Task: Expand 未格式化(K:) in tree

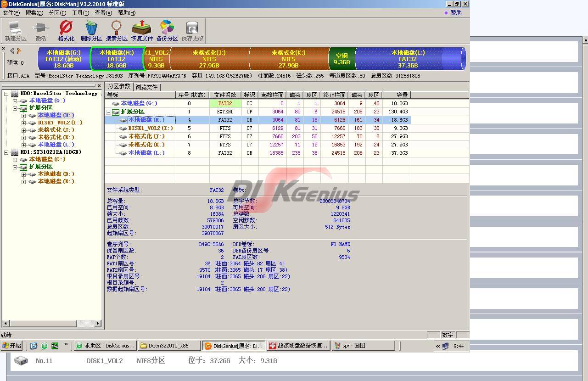Action: (23, 138)
